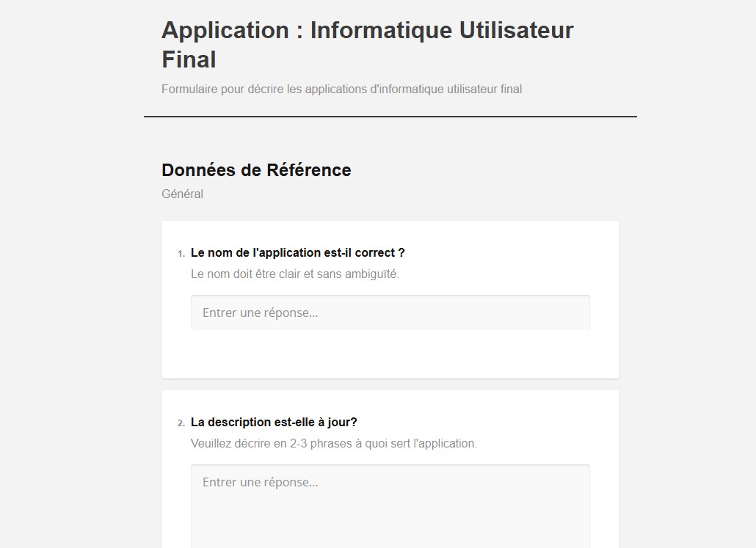Click the form subtitle beginning "Formulaire pour décrire"

(x=341, y=89)
